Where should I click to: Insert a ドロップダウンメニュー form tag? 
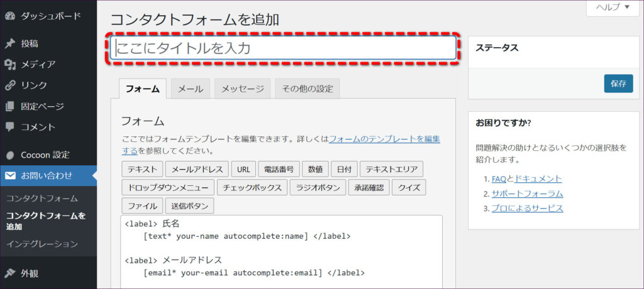pyautogui.click(x=168, y=188)
